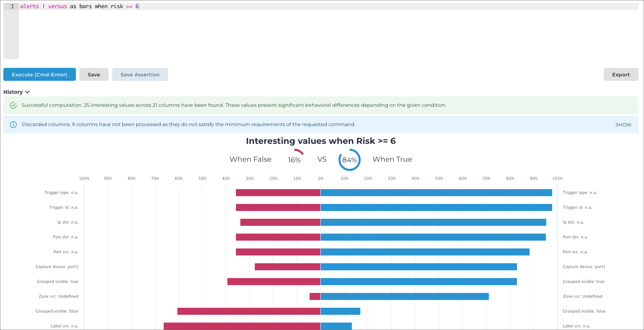644x330 pixels.
Task: Click the Execute (Cmd-Enter) button
Action: (x=40, y=75)
